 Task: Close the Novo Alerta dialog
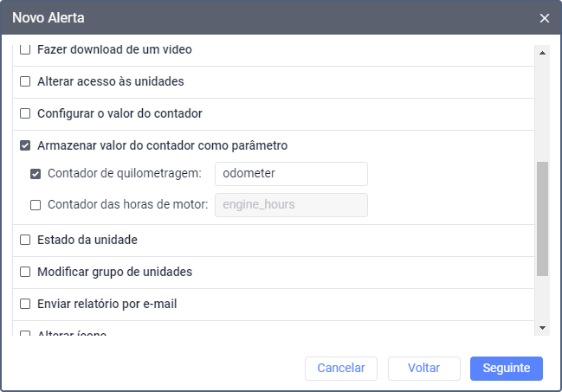pyautogui.click(x=544, y=18)
